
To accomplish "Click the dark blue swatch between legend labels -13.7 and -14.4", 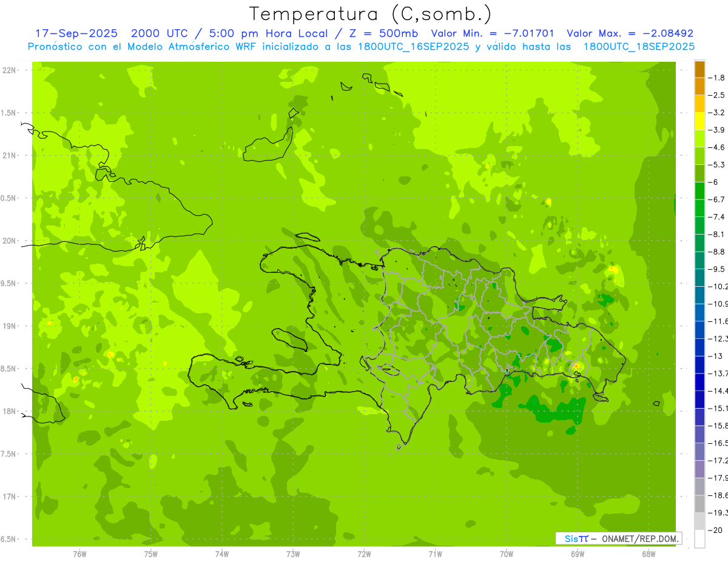I will [x=699, y=381].
